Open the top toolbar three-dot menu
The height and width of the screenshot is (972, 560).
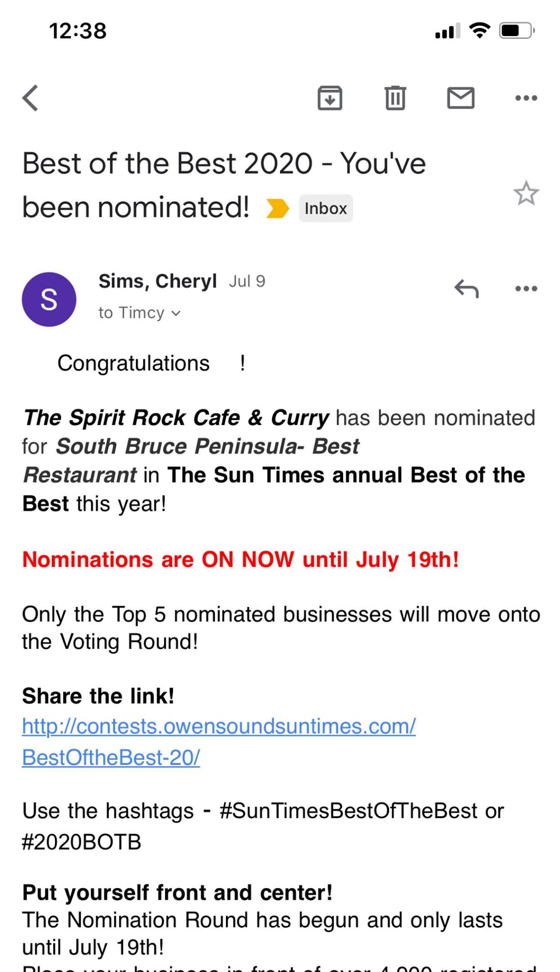pyautogui.click(x=526, y=98)
